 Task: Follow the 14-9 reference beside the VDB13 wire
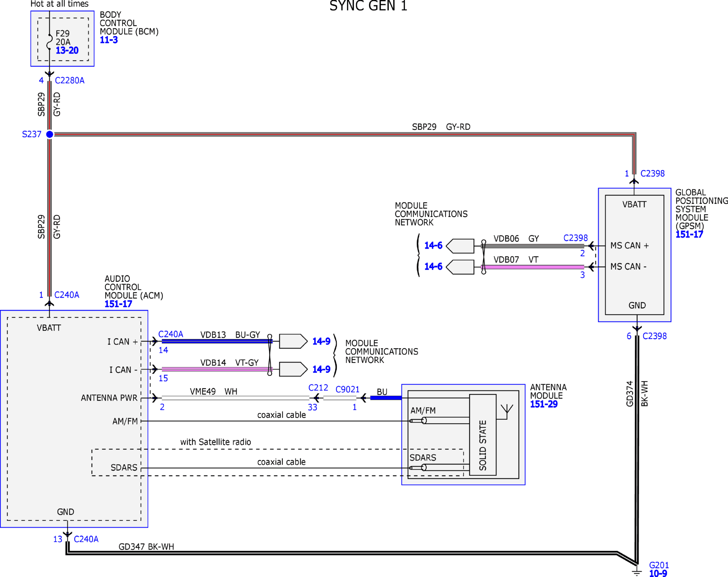tap(321, 341)
